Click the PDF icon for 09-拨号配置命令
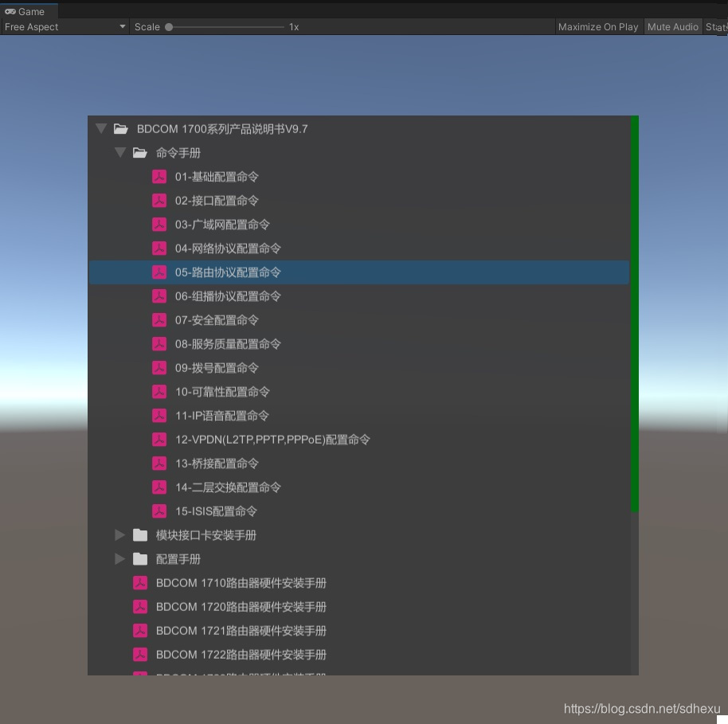This screenshot has height=724, width=728. (x=159, y=368)
